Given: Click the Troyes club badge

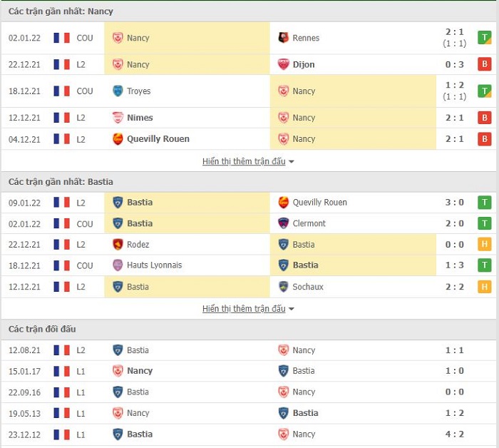Looking at the screenshot, I should pos(118,91).
